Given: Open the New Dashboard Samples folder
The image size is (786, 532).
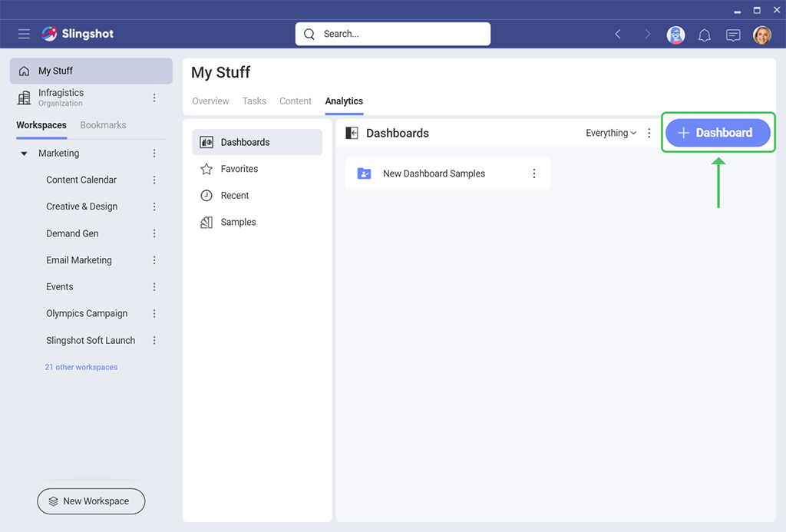Looking at the screenshot, I should tap(447, 173).
